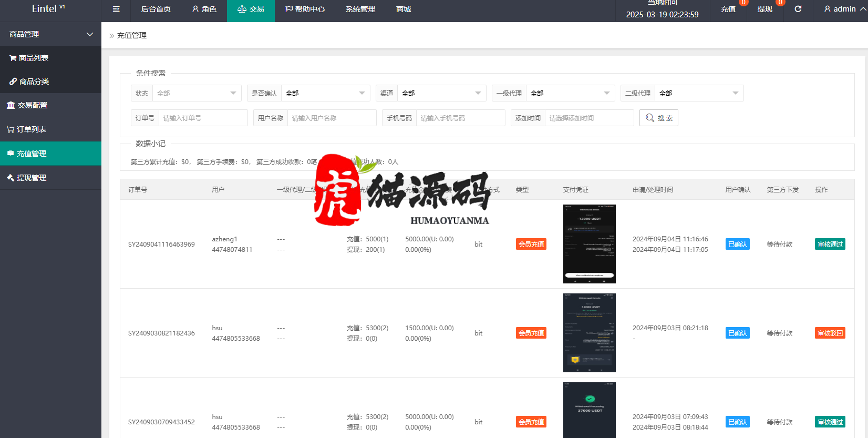This screenshot has height=438, width=868.
Task: Click the Eintel logo text
Action: tap(44, 9)
